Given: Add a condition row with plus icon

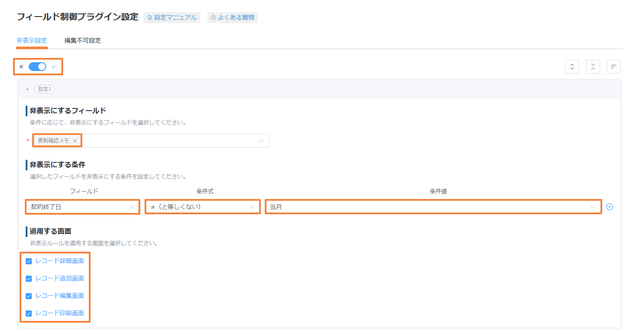Looking at the screenshot, I should [x=610, y=207].
